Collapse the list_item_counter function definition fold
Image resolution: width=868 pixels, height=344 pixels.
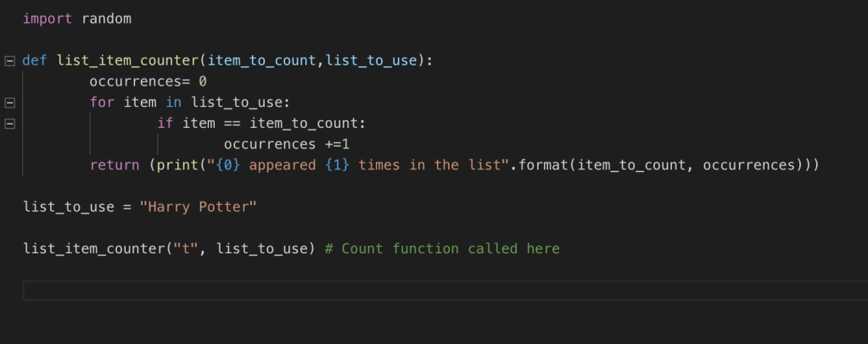tap(10, 61)
